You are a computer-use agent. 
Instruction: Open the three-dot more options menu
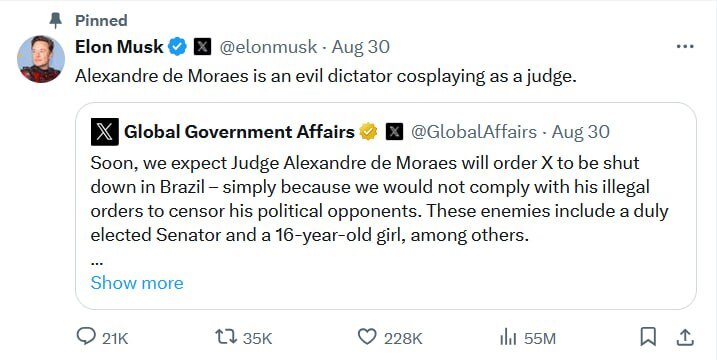(685, 47)
